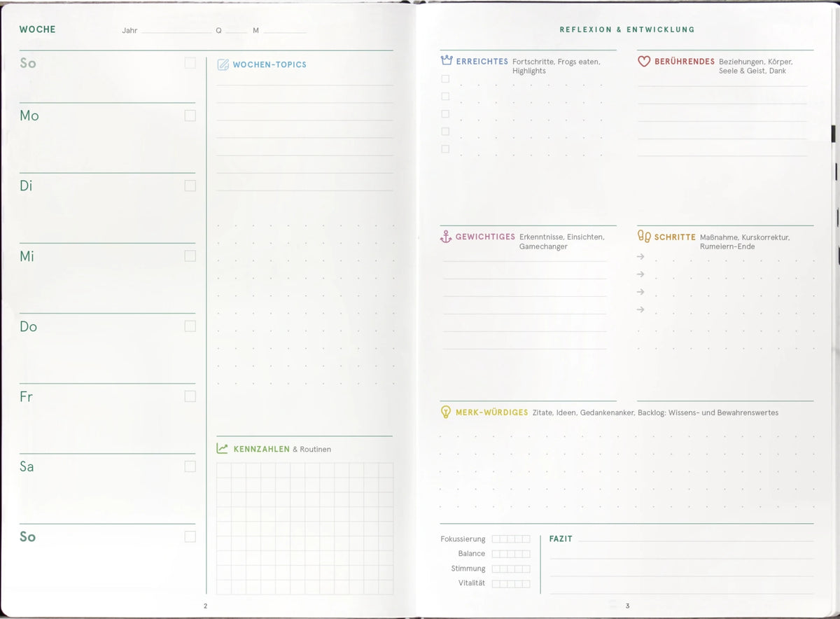Click the Balance rating boxes

pos(511,554)
